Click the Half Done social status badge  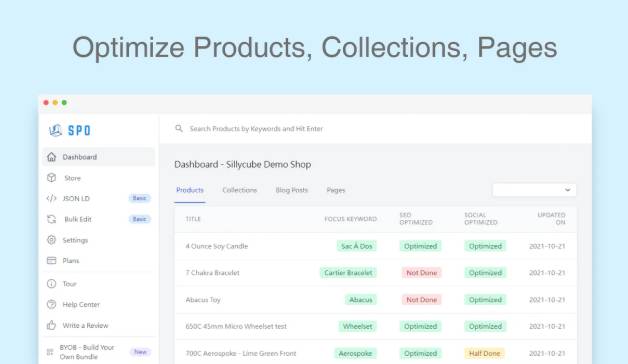tap(484, 353)
